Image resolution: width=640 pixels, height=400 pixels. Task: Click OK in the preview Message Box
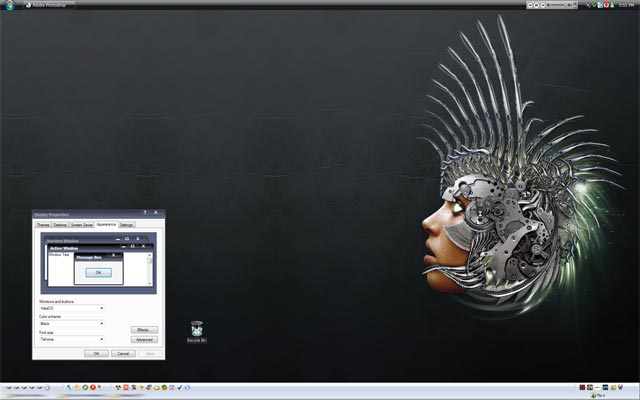pyautogui.click(x=98, y=272)
